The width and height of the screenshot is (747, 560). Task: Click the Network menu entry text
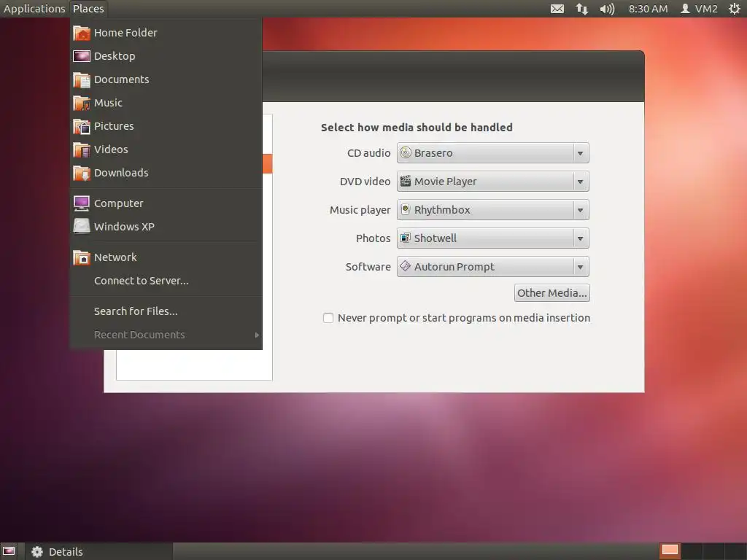click(x=115, y=257)
